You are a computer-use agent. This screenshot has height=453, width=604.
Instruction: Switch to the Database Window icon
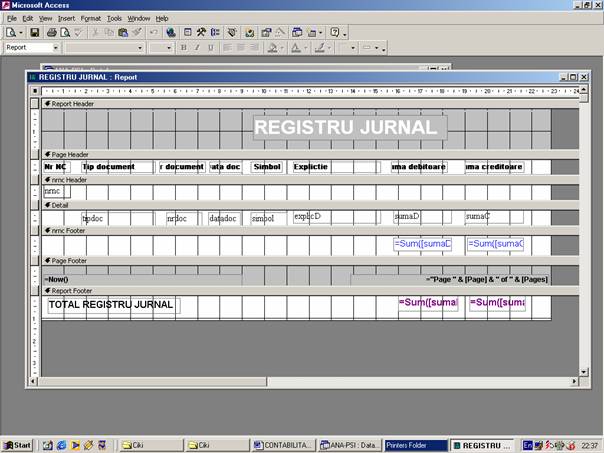click(x=297, y=33)
